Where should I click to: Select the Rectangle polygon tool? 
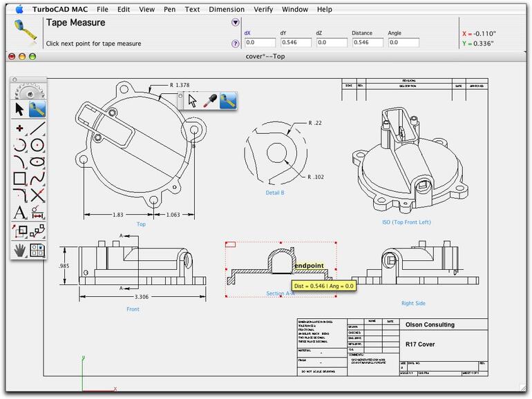click(20, 179)
